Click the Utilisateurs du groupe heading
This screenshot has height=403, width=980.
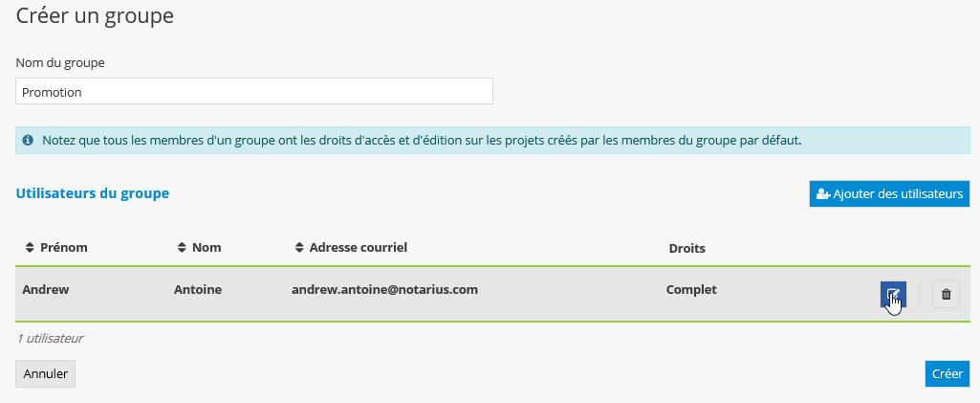(x=93, y=193)
